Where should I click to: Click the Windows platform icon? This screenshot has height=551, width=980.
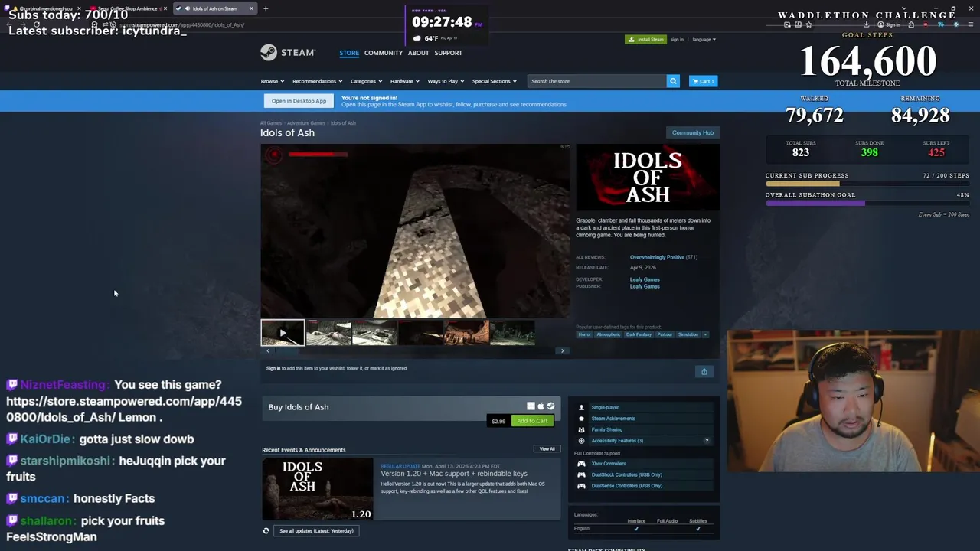click(x=531, y=406)
